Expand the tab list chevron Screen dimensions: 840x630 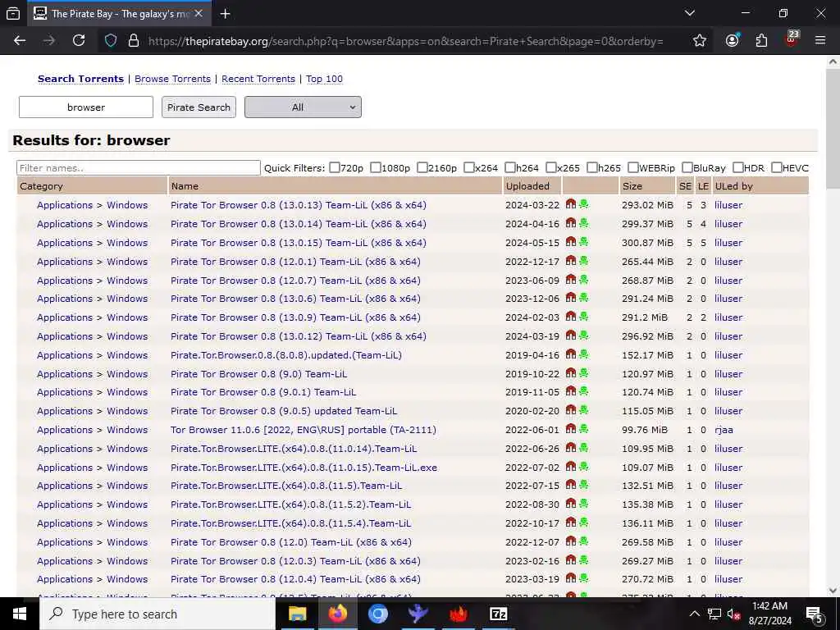[x=689, y=13]
